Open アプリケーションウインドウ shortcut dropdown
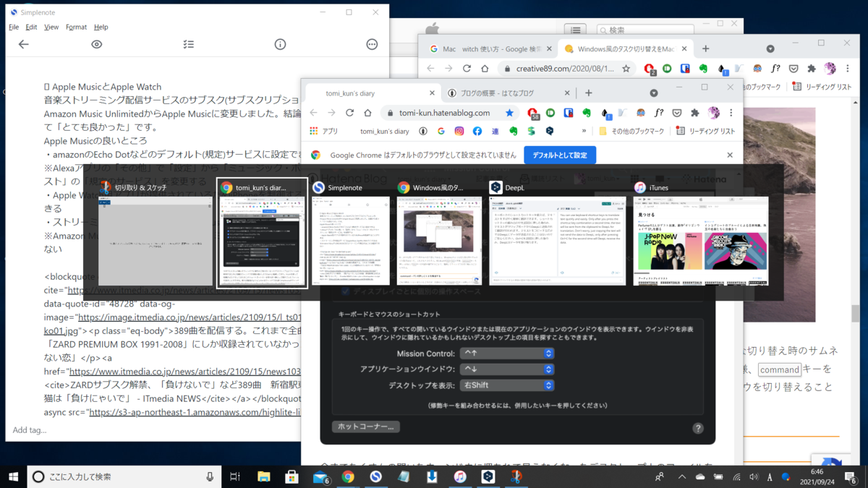The image size is (868, 488). click(x=507, y=369)
